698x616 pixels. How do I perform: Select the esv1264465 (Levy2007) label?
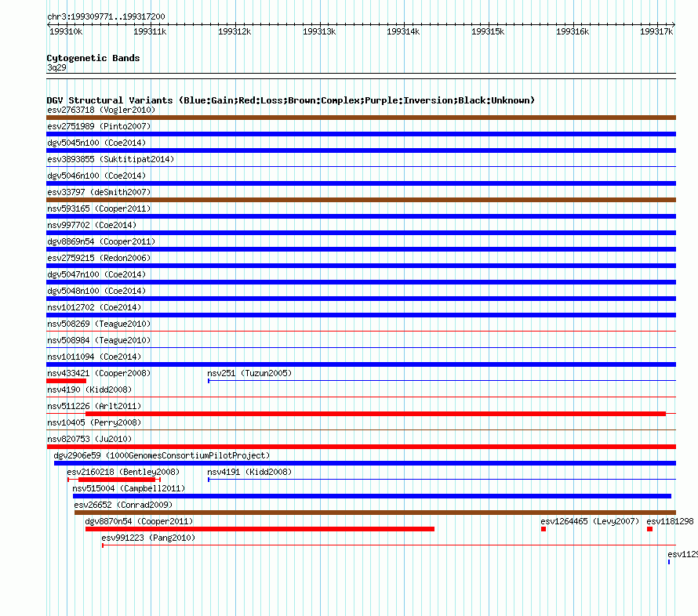pyautogui.click(x=590, y=521)
